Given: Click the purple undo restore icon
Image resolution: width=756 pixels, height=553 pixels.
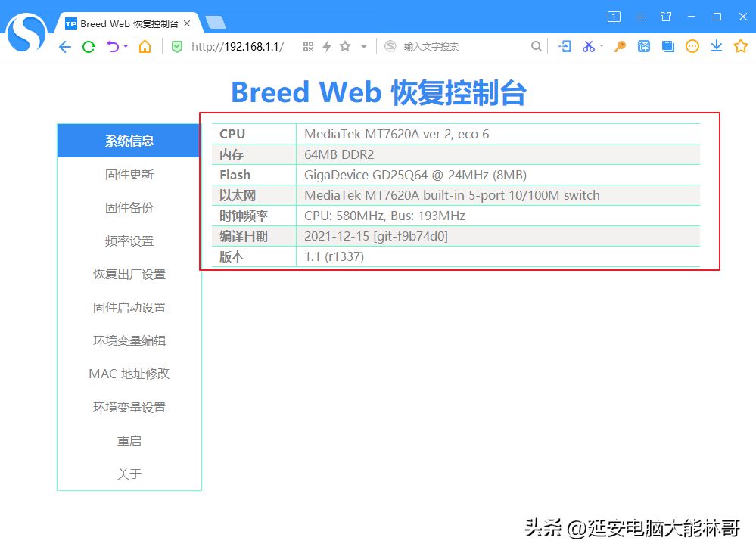Looking at the screenshot, I should [113, 46].
